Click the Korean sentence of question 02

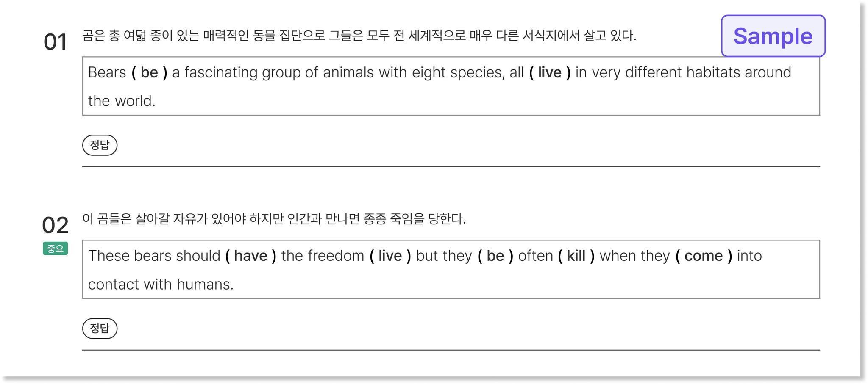274,219
